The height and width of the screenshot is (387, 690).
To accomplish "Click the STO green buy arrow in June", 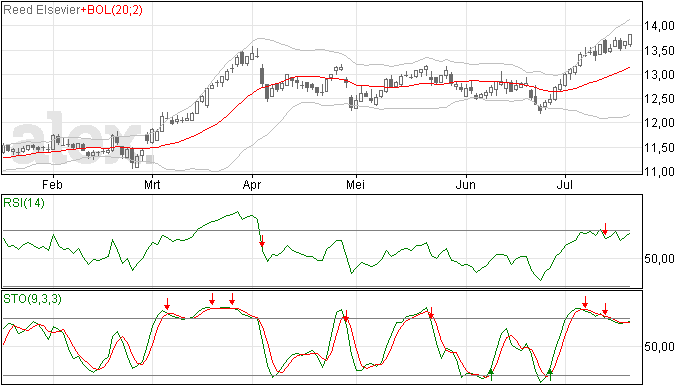I will 491,374.
